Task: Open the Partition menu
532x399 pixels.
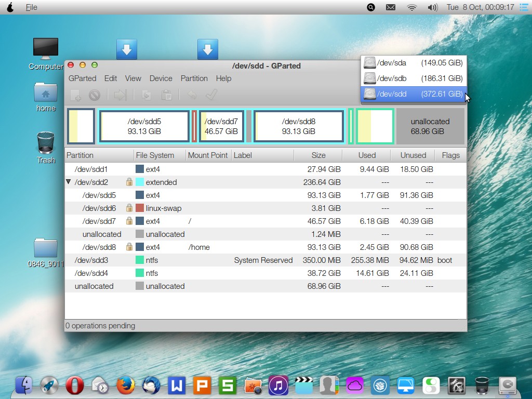Action: [194, 78]
